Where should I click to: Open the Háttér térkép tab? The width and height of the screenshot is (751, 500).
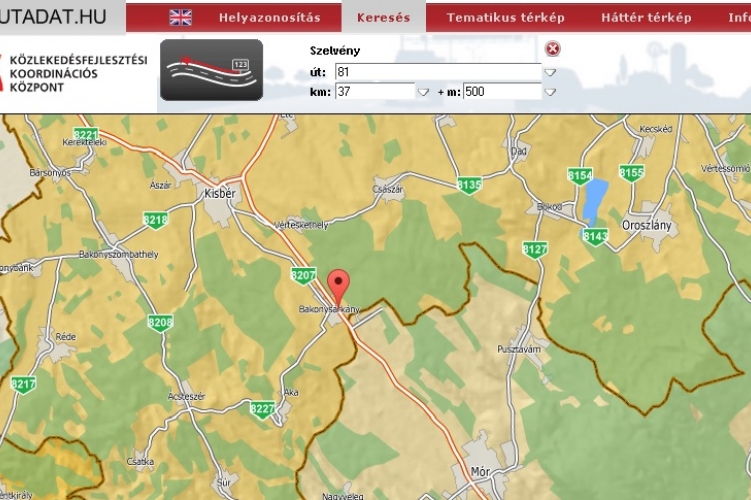[x=646, y=17]
